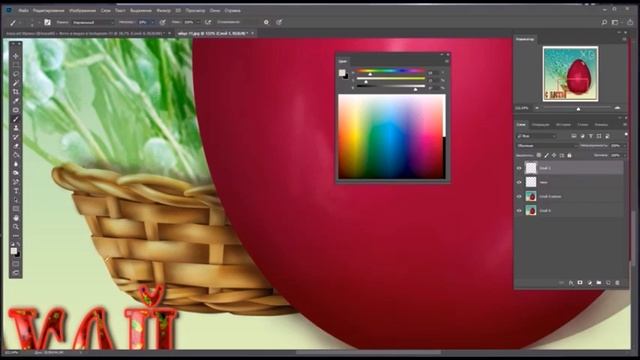Select the Crop tool

(x=16, y=92)
